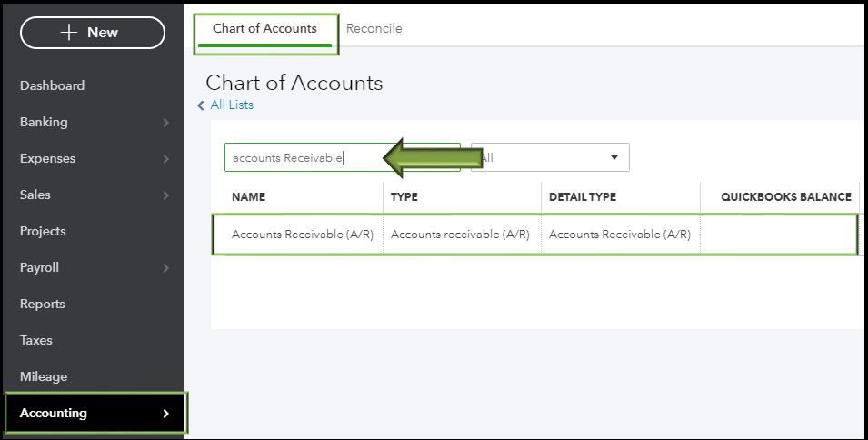Go to Reports in the sidebar
The height and width of the screenshot is (440, 868).
[x=43, y=304]
